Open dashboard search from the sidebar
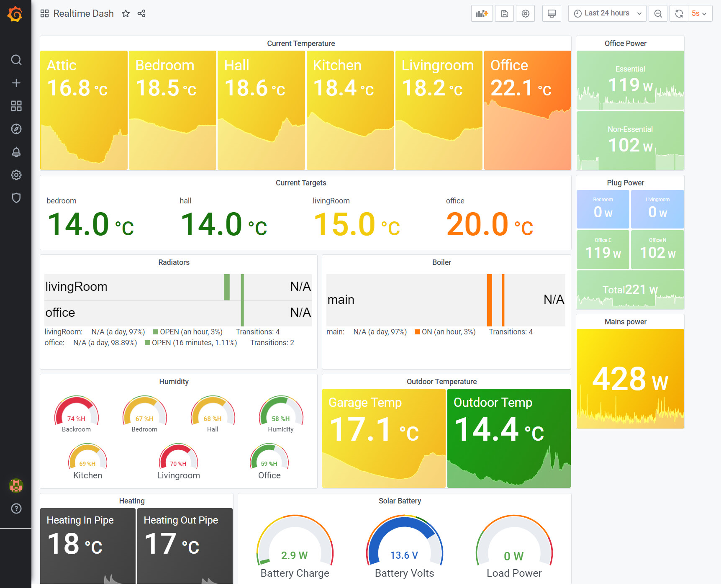The image size is (721, 588). coord(16,60)
